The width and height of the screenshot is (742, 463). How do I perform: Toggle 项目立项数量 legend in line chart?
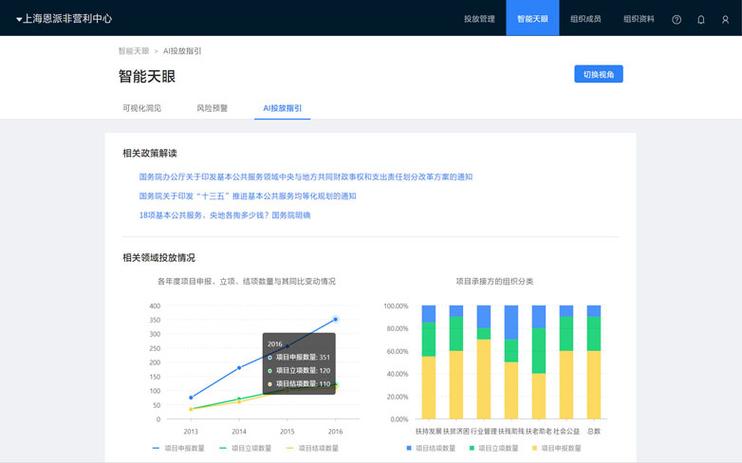(x=243, y=448)
